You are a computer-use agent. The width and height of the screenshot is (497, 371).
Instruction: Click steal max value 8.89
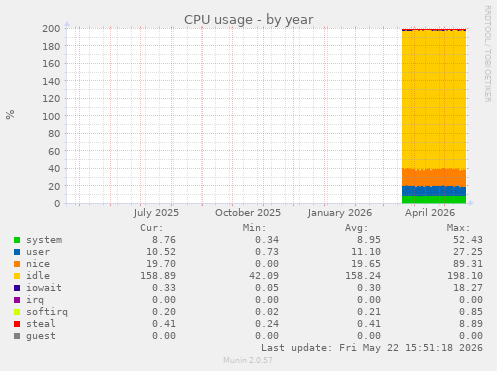pyautogui.click(x=471, y=324)
